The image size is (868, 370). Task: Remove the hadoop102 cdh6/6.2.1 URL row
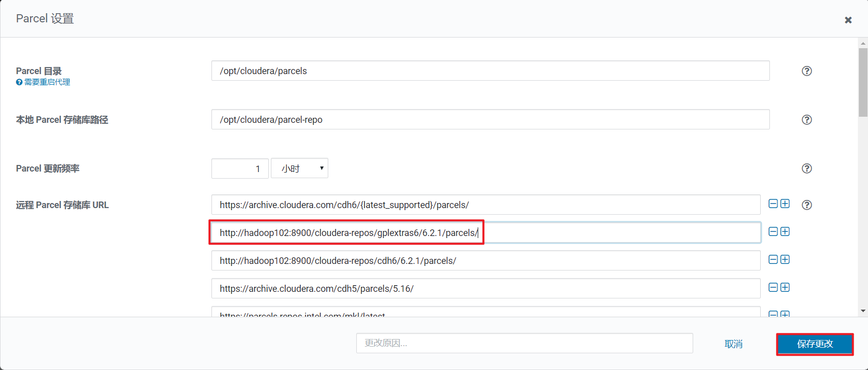pyautogui.click(x=773, y=259)
